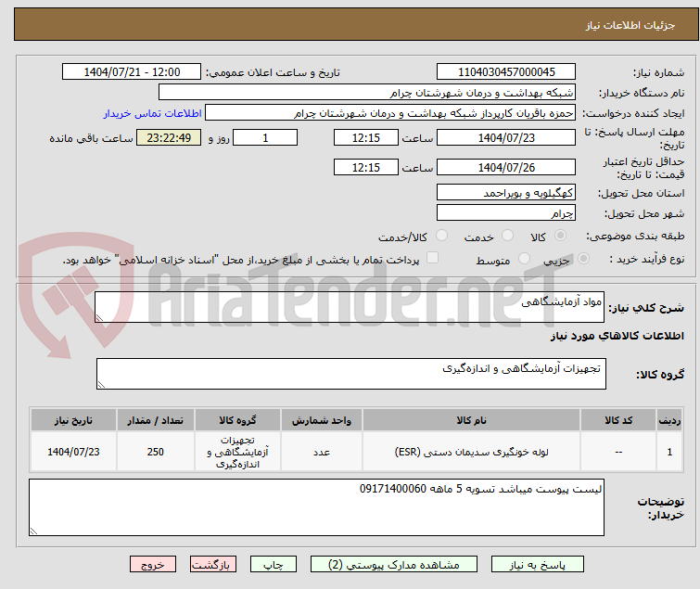Viewport: 700px width, 589px height.
Task: Click the خروج exit button
Action: (153, 565)
